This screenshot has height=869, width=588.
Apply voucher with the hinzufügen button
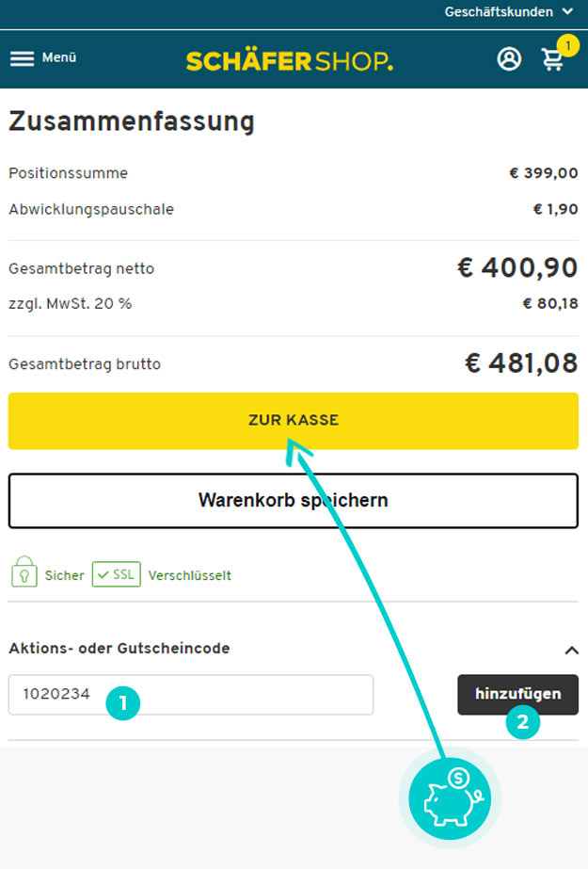point(517,695)
